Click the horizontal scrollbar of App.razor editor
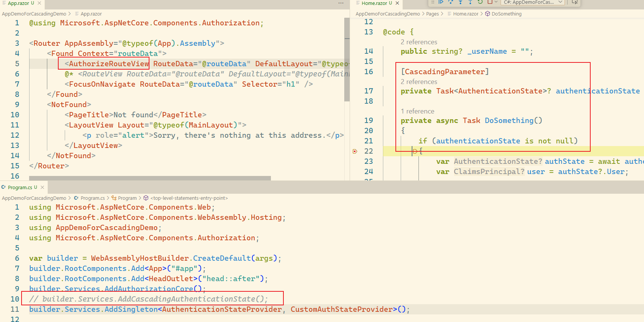The height and width of the screenshot is (322, 644). click(150, 178)
